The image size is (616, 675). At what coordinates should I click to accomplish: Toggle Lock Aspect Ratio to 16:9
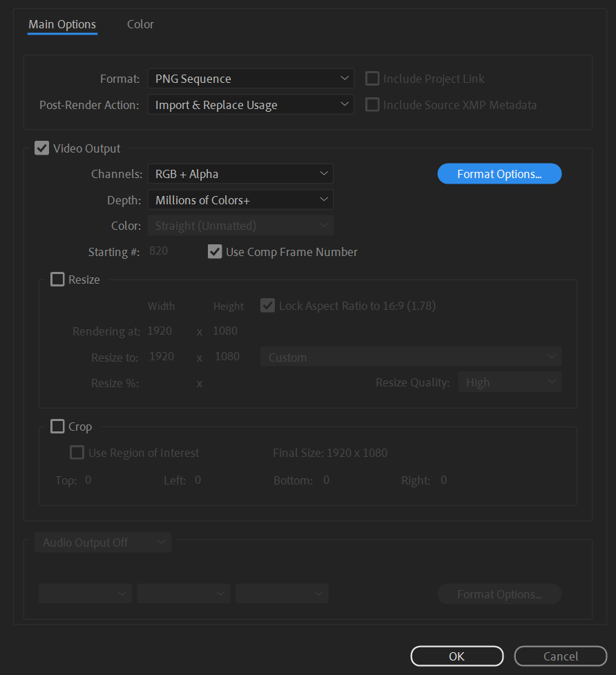(x=267, y=305)
